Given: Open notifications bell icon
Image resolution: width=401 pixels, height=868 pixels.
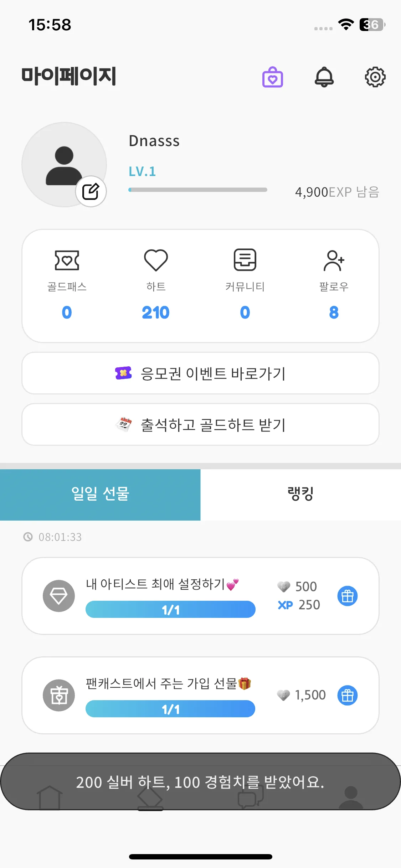Looking at the screenshot, I should (324, 77).
